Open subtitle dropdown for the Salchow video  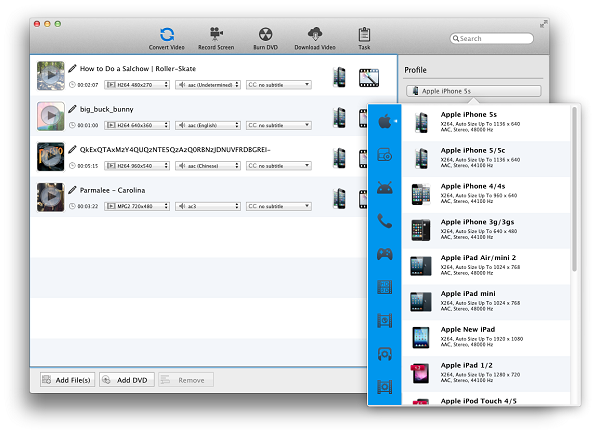point(279,85)
